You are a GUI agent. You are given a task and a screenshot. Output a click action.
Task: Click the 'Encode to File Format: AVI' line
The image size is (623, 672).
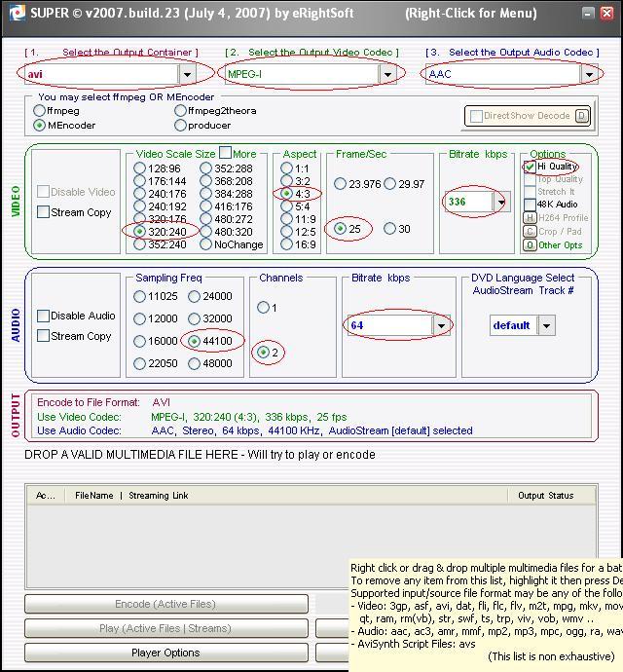click(104, 402)
